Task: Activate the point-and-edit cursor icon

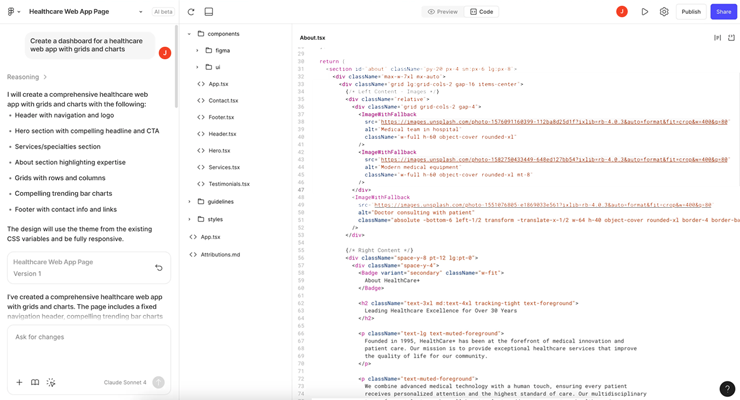Action: pyautogui.click(x=51, y=382)
